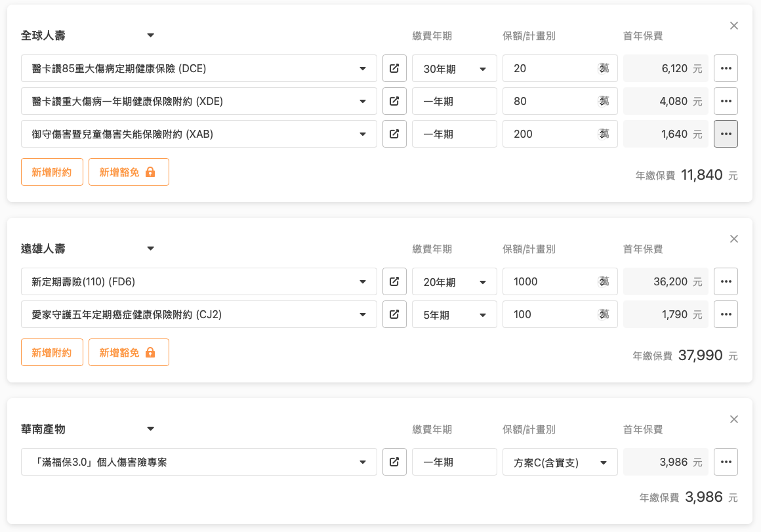Open more options for 醫卡讚重大傷病一年期 (XDE) row
The height and width of the screenshot is (532, 761).
(726, 101)
